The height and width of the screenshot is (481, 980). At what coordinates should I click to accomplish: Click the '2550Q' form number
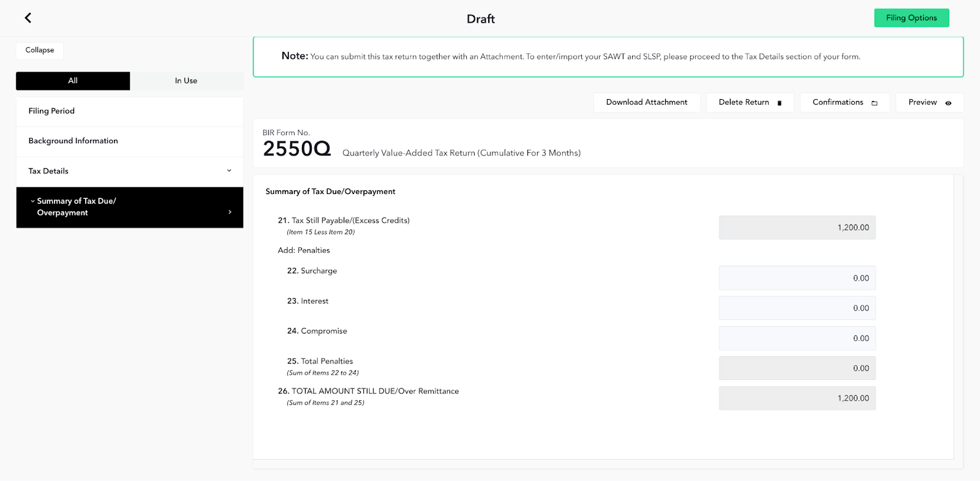pos(297,149)
